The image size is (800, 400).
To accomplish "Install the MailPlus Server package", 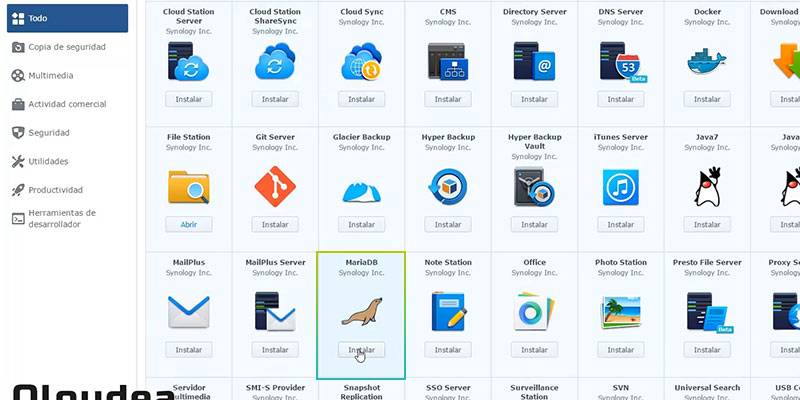I will 275,350.
